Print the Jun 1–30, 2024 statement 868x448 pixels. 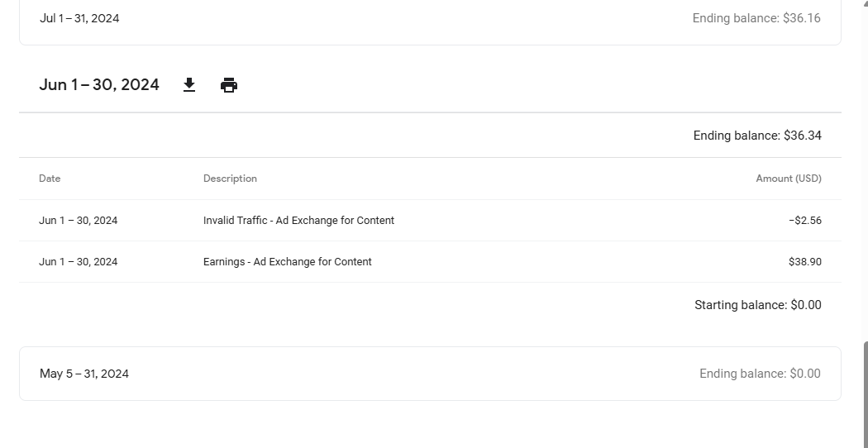pos(229,85)
